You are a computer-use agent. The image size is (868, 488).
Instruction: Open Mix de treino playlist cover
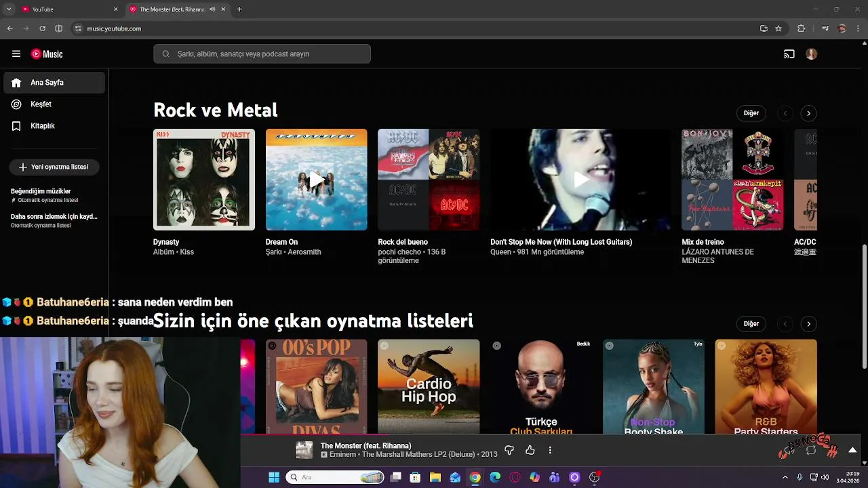click(x=732, y=180)
